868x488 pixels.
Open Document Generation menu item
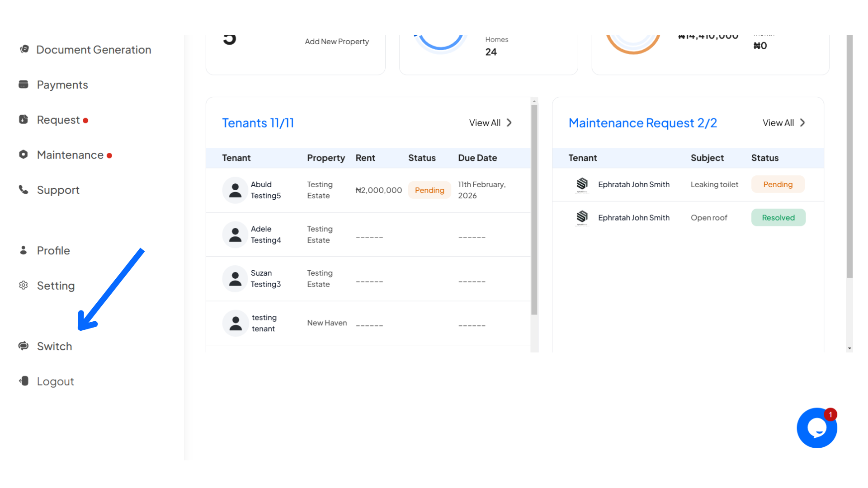tap(94, 50)
